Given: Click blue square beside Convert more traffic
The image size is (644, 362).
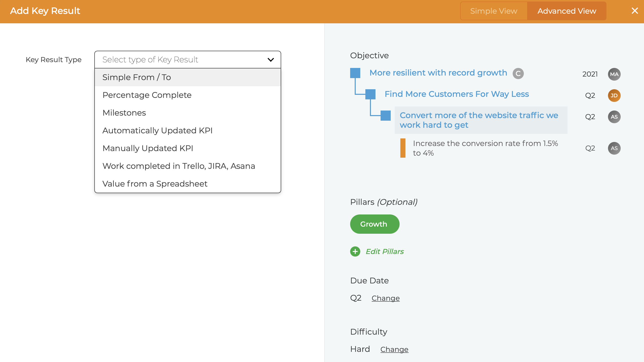Looking at the screenshot, I should pos(386,116).
